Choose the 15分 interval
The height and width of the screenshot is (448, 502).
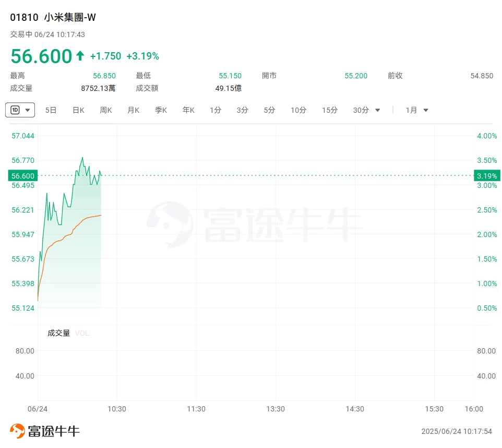[329, 110]
